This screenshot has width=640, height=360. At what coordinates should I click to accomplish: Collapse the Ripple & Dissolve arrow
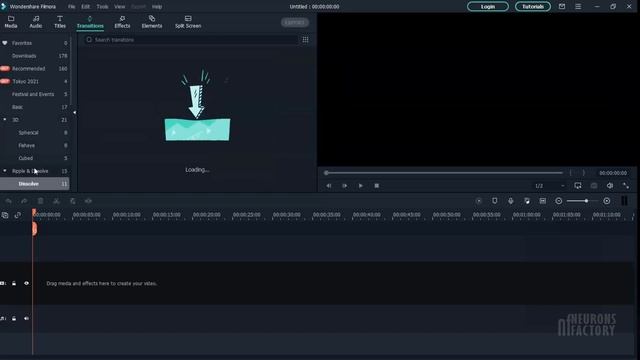5,171
